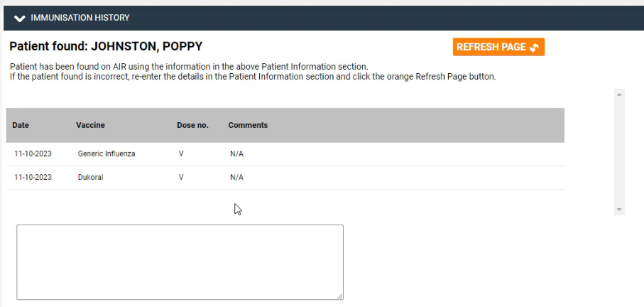Image resolution: width=644 pixels, height=307 pixels.
Task: Click the text area resize handle corner
Action: [x=340, y=296]
